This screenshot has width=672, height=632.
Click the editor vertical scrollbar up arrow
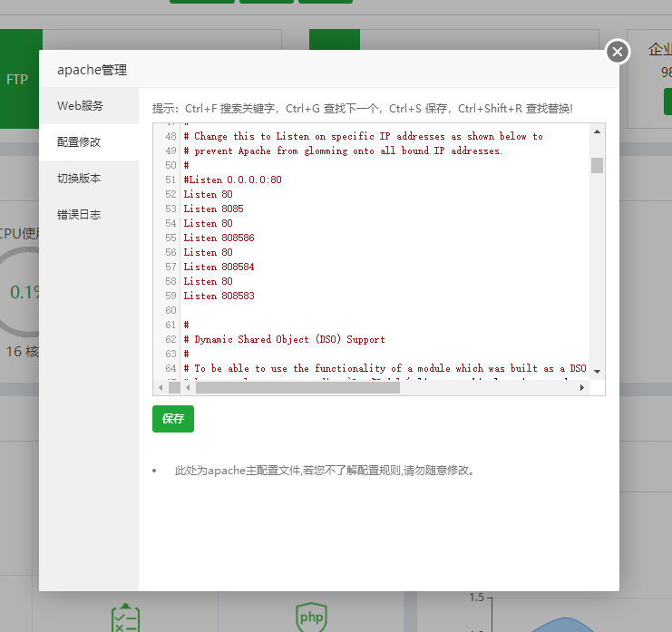[x=597, y=132]
